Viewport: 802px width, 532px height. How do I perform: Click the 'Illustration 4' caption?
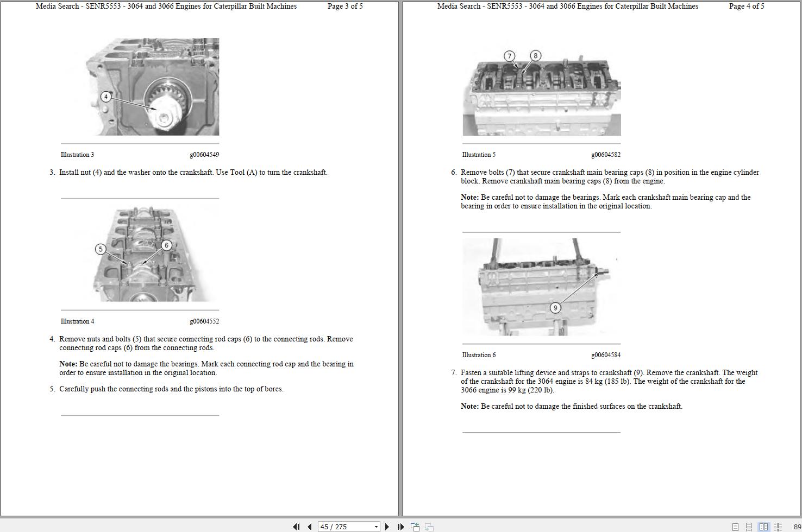tap(77, 321)
